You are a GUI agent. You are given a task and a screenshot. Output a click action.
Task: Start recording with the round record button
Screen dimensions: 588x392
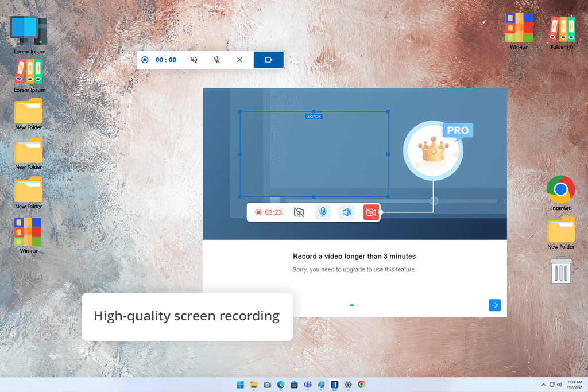pyautogui.click(x=145, y=60)
